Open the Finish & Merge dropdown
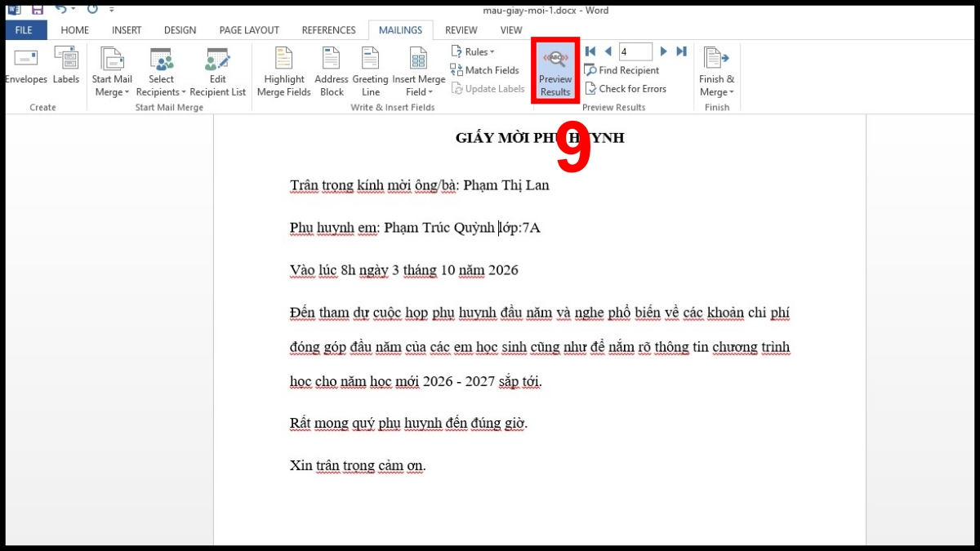Viewport: 980px width, 551px height. coord(716,72)
